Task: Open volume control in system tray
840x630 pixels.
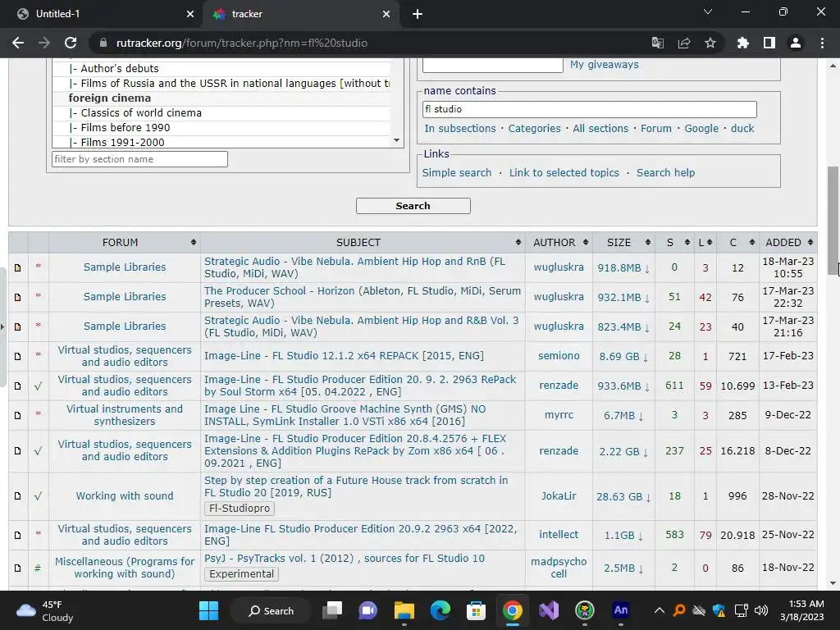Action: coord(760,610)
